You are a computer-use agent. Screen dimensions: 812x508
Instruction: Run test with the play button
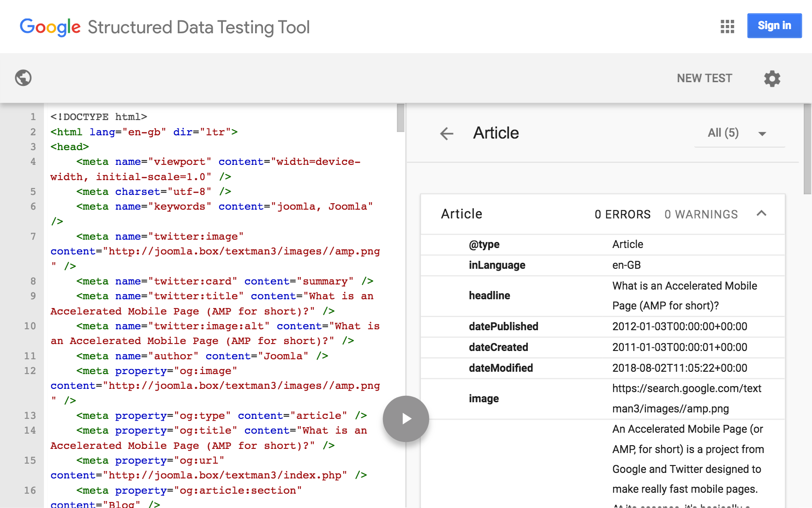(406, 419)
